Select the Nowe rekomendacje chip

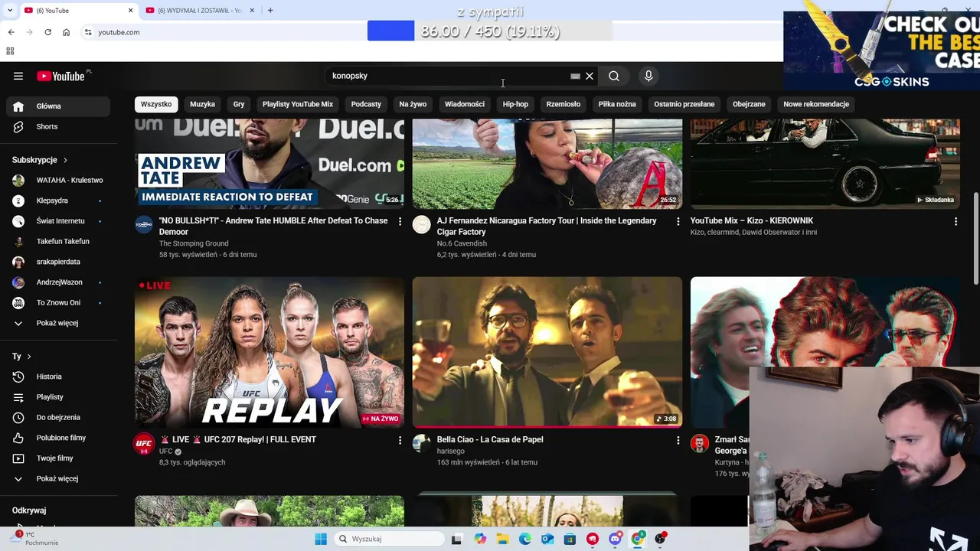(816, 104)
